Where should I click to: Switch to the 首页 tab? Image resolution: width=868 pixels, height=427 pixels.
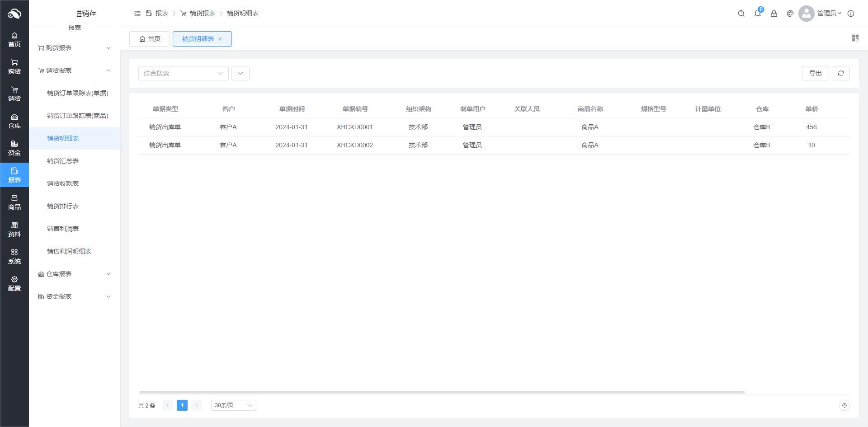pyautogui.click(x=150, y=39)
